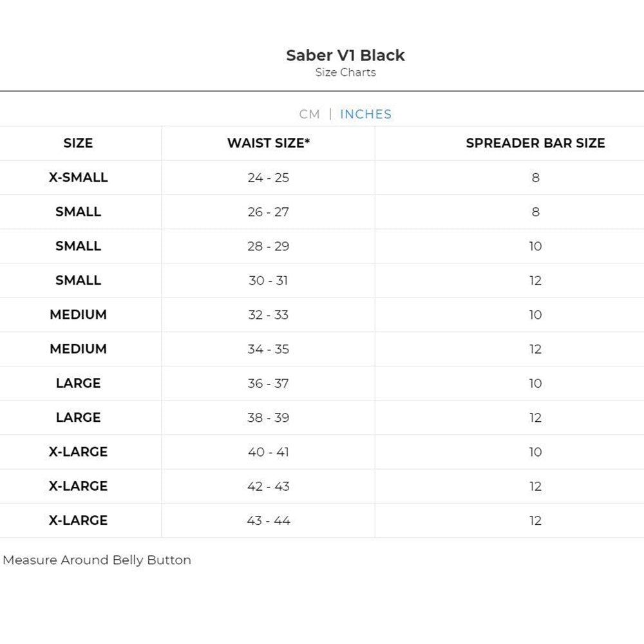Click the waist size 30 - 31 cell
The image size is (644, 644).
click(x=268, y=281)
